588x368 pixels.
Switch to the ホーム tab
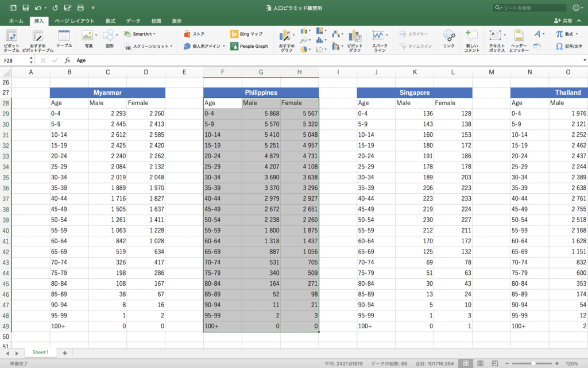pyautogui.click(x=16, y=21)
